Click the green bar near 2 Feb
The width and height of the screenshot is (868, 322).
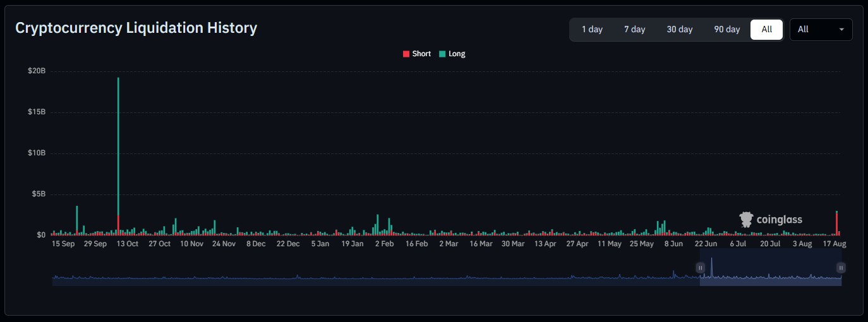coord(377,225)
